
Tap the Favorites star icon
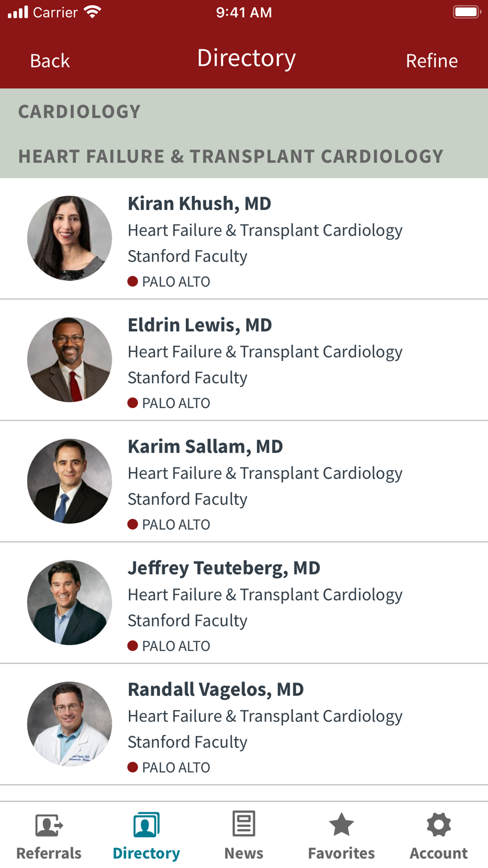[341, 825]
